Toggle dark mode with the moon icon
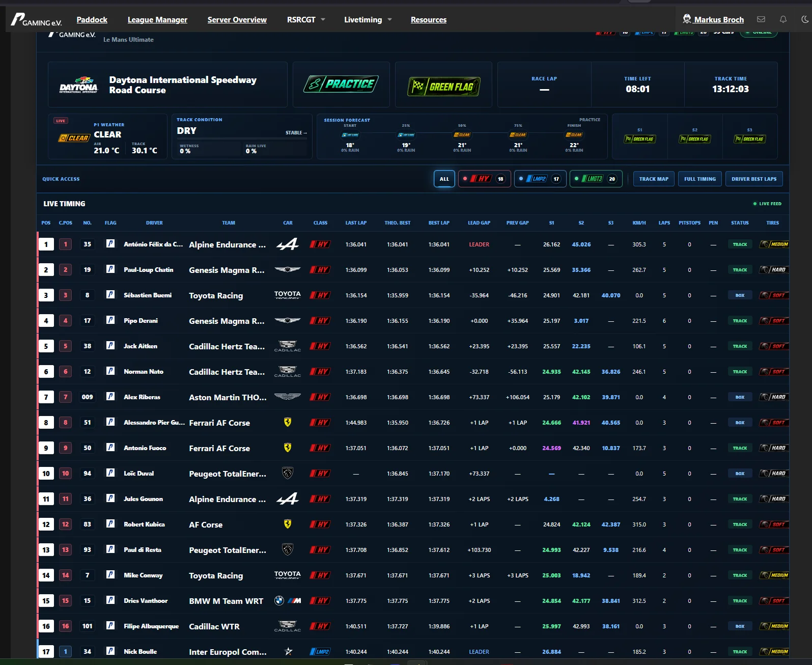The image size is (812, 665). tap(805, 19)
